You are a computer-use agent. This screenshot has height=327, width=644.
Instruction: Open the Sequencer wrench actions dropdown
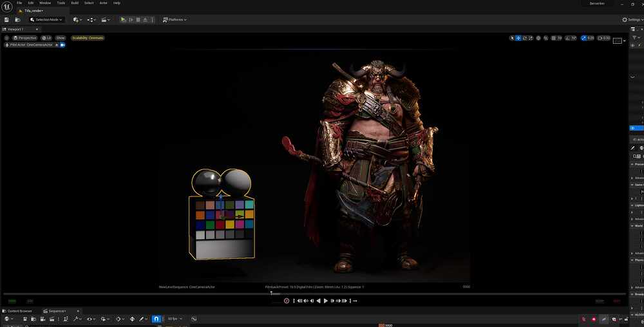77,319
